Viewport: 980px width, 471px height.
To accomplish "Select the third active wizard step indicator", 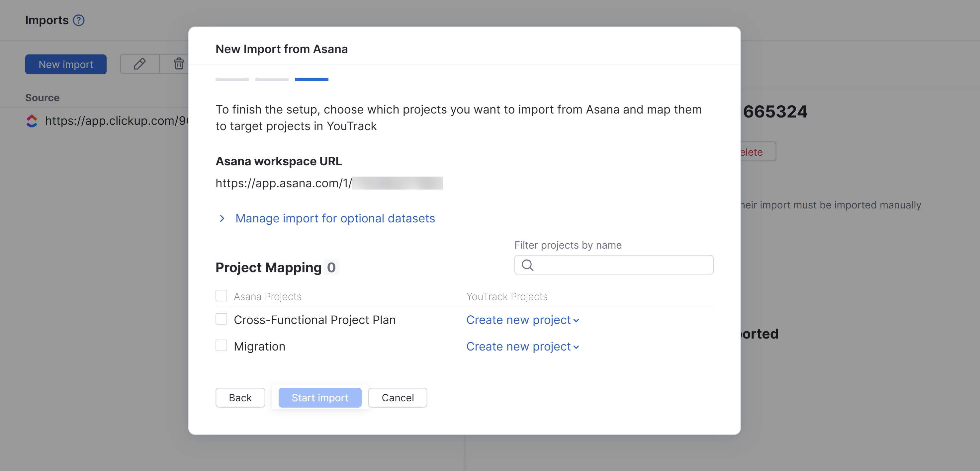I will tap(312, 79).
